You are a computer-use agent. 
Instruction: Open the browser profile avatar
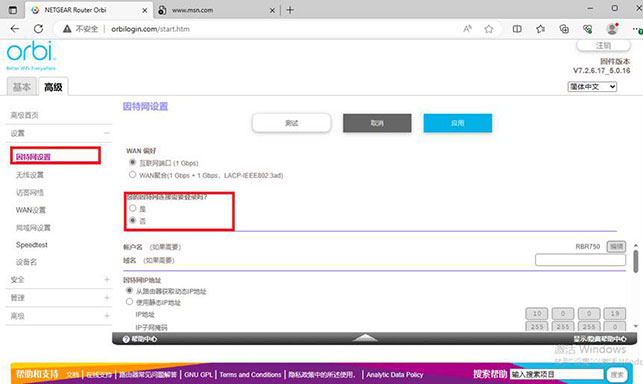coord(612,29)
